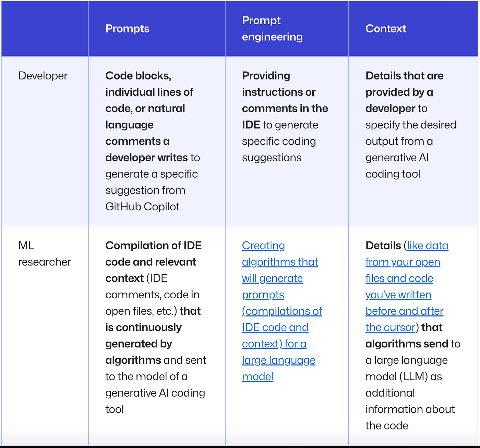Follow the underlined "large language model" text
The height and width of the screenshot is (448, 480).
(279, 369)
